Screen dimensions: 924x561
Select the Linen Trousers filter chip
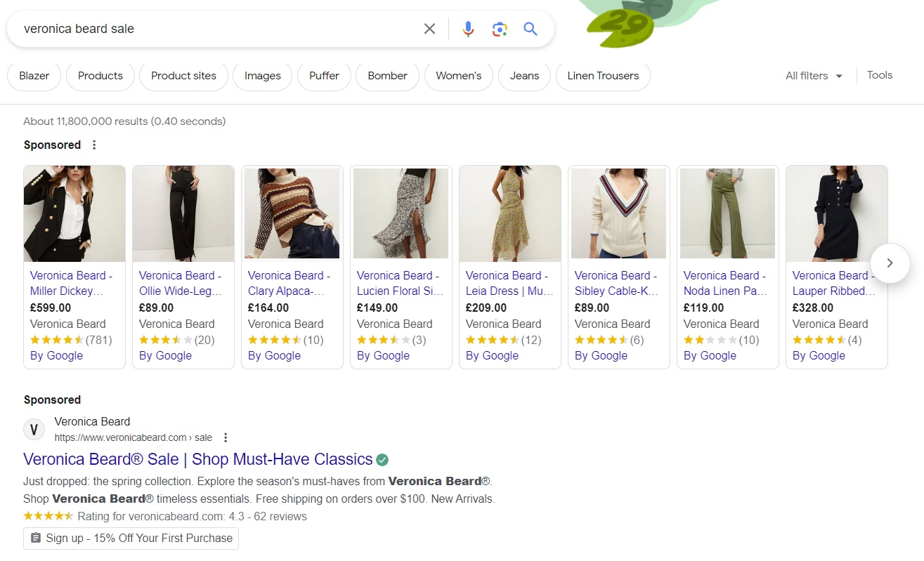point(603,76)
